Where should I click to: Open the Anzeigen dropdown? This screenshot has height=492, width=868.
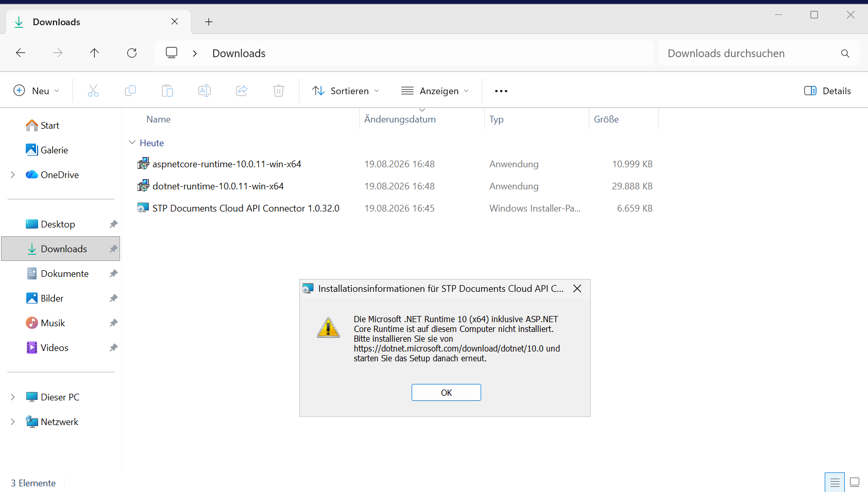(435, 91)
